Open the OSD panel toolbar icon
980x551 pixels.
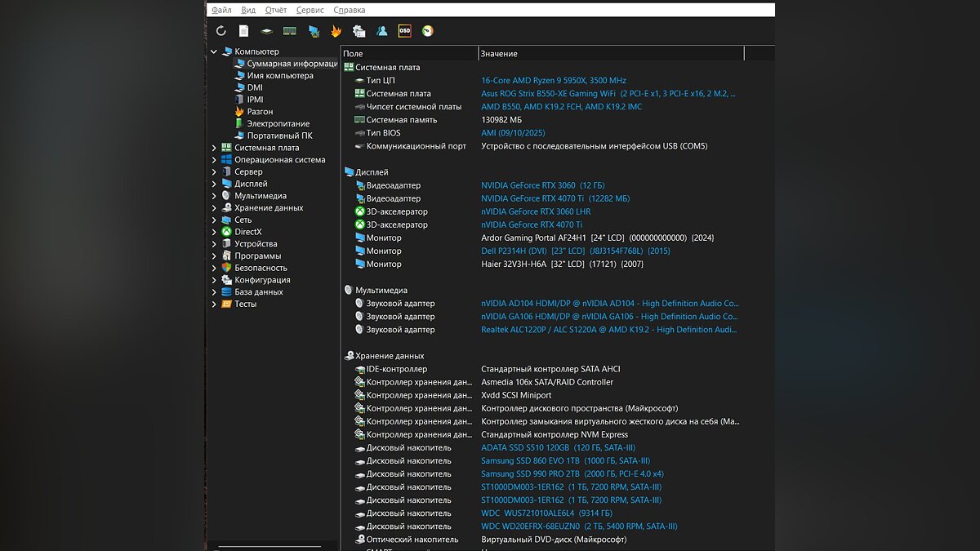pos(404,31)
